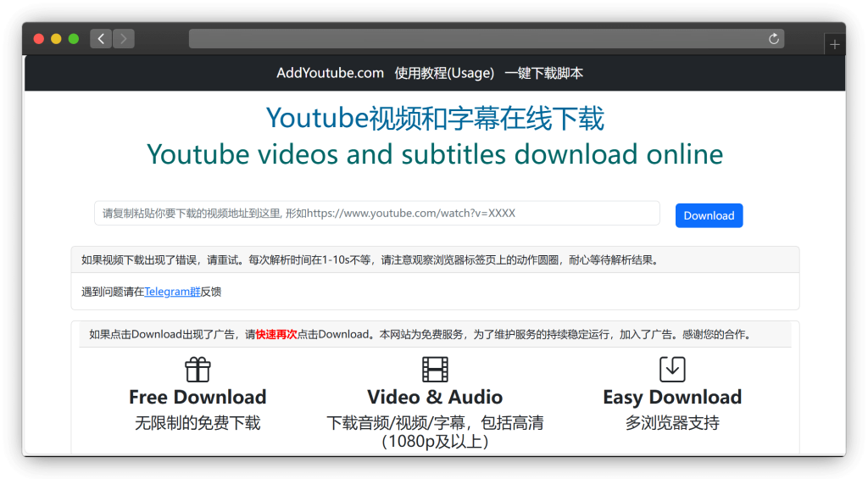868x479 pixels.
Task: Maximize the window with the green button
Action: click(x=74, y=39)
